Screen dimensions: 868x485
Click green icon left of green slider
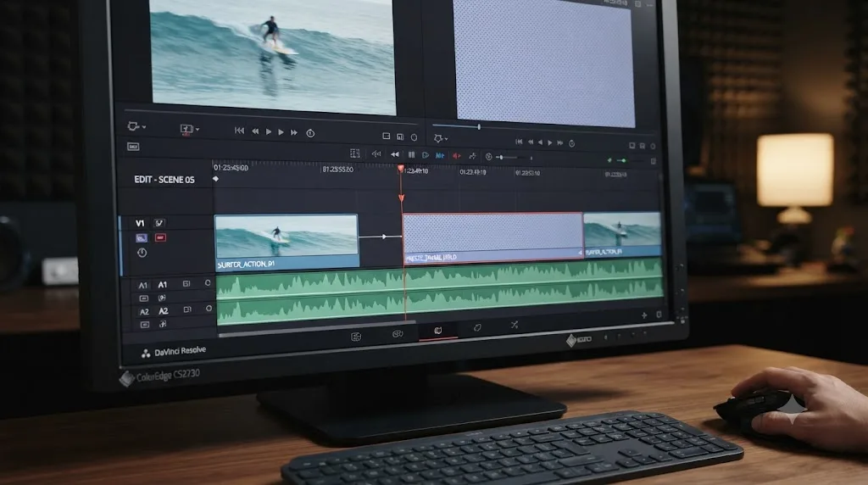click(x=609, y=160)
